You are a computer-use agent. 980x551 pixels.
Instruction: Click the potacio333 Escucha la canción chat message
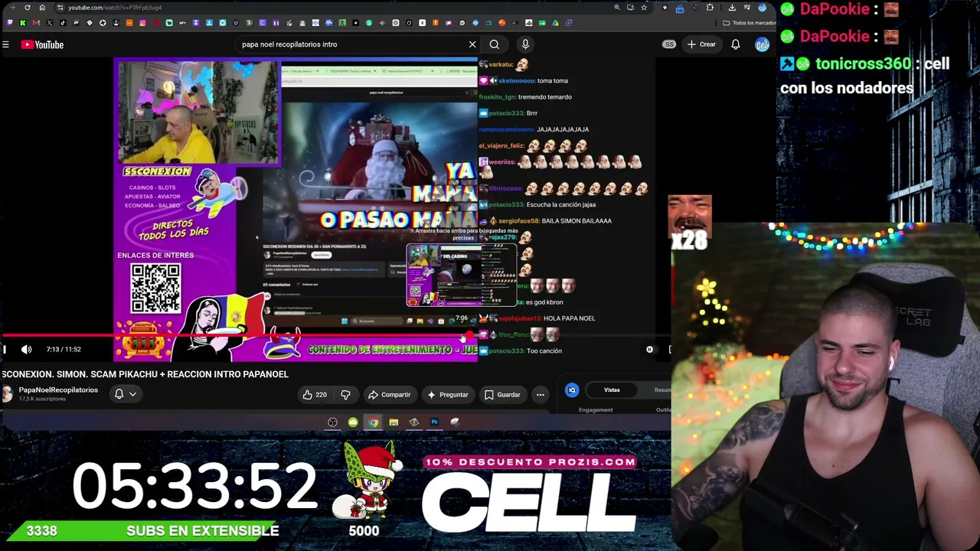point(537,205)
